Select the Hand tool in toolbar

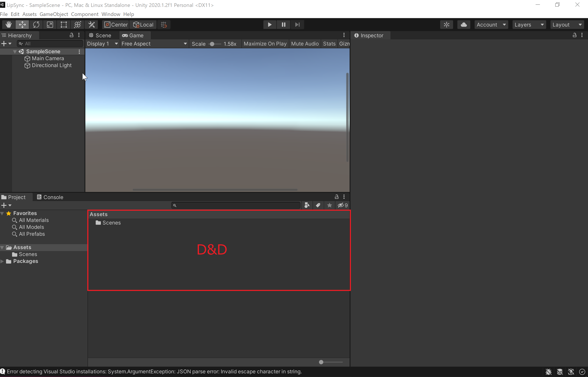tap(9, 25)
